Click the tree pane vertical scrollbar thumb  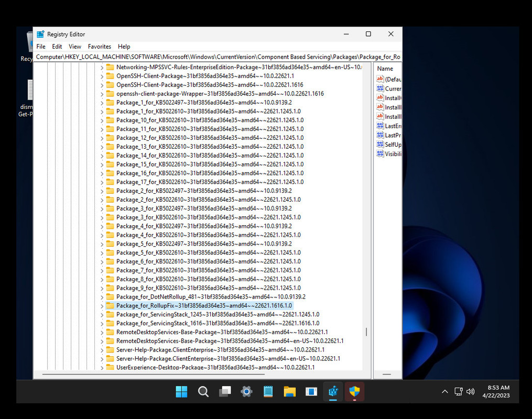click(x=366, y=332)
